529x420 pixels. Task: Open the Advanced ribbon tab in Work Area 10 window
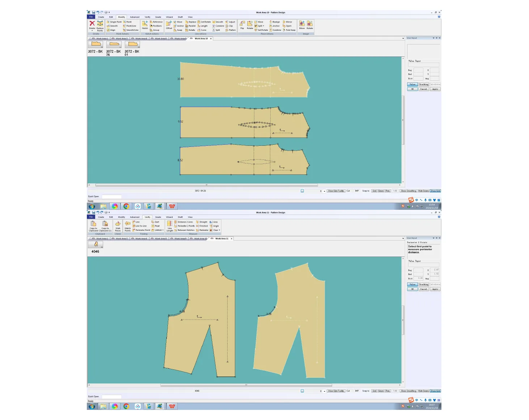point(135,17)
